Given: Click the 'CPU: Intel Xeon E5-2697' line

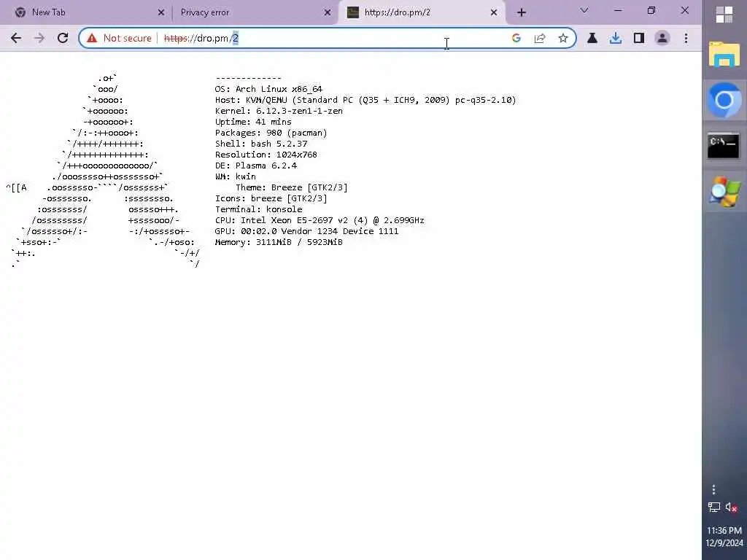Looking at the screenshot, I should (x=320, y=220).
